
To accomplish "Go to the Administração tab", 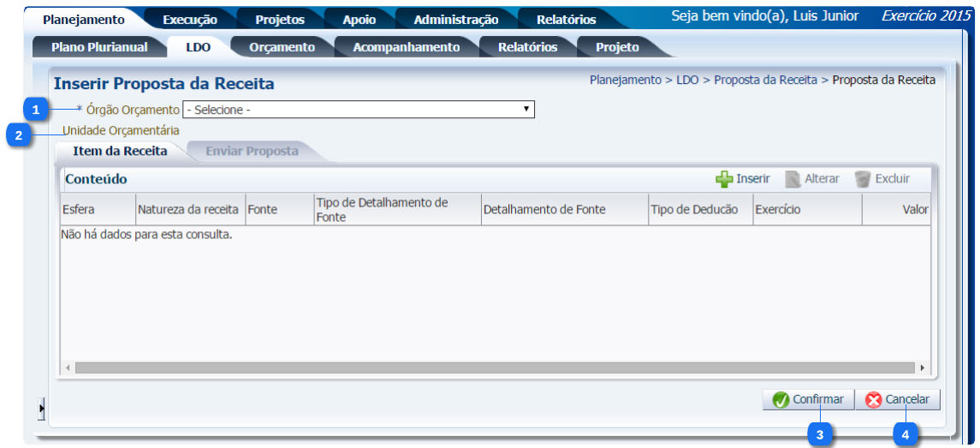I will pyautogui.click(x=455, y=20).
